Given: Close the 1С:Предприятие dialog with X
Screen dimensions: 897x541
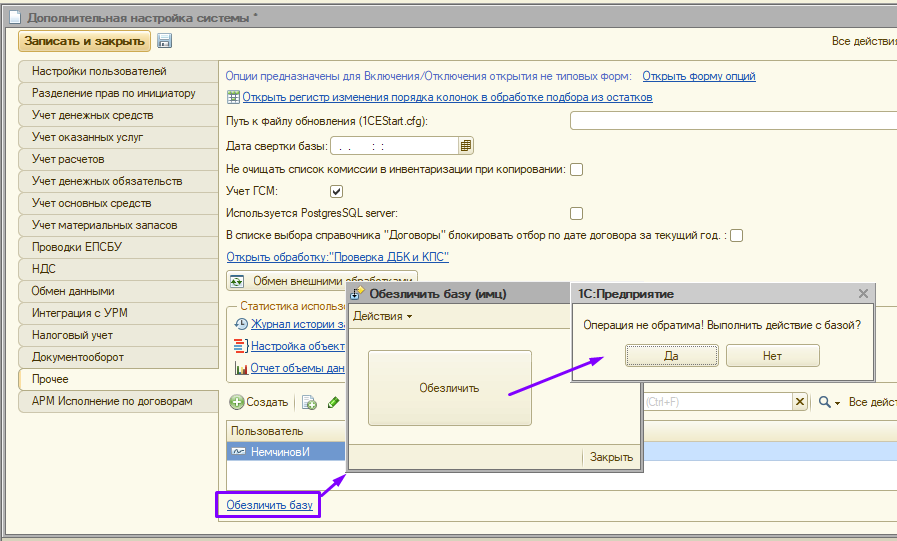Looking at the screenshot, I should [x=864, y=294].
